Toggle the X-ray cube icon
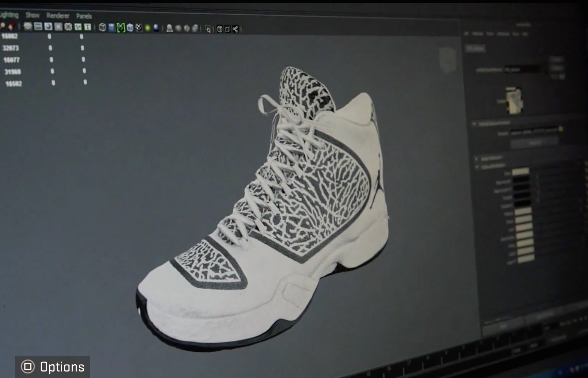 click(x=219, y=29)
